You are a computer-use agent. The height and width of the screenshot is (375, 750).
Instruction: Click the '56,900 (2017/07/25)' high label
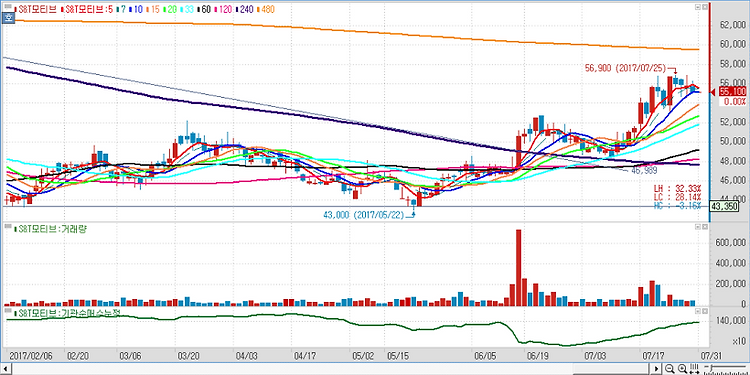pos(625,68)
